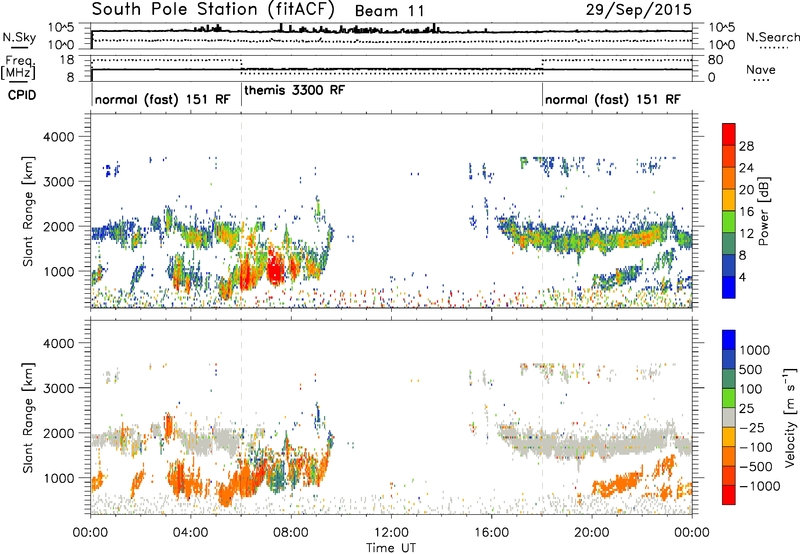The width and height of the screenshot is (800, 554).
Task: Click the 'Time UT' axis label
Action: point(391,547)
